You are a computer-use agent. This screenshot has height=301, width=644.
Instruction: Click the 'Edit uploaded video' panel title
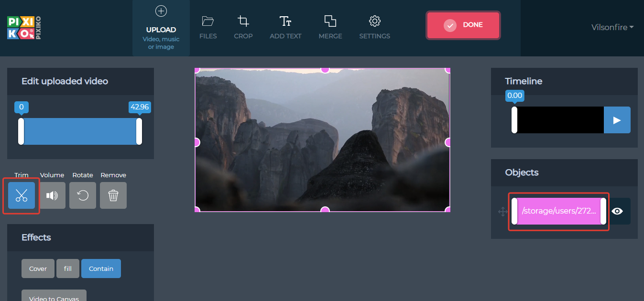coord(65,81)
